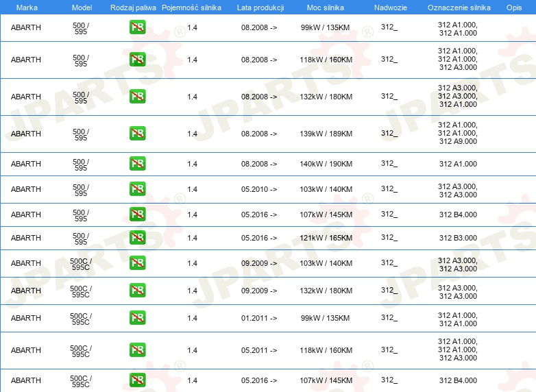Click the Nadwozie column header
The height and width of the screenshot is (392, 536).
[x=391, y=8]
